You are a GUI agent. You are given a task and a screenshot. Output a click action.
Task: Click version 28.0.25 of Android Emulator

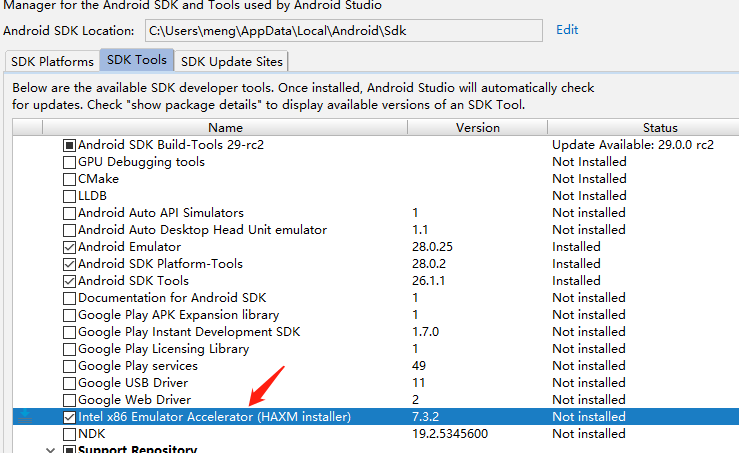coord(432,247)
